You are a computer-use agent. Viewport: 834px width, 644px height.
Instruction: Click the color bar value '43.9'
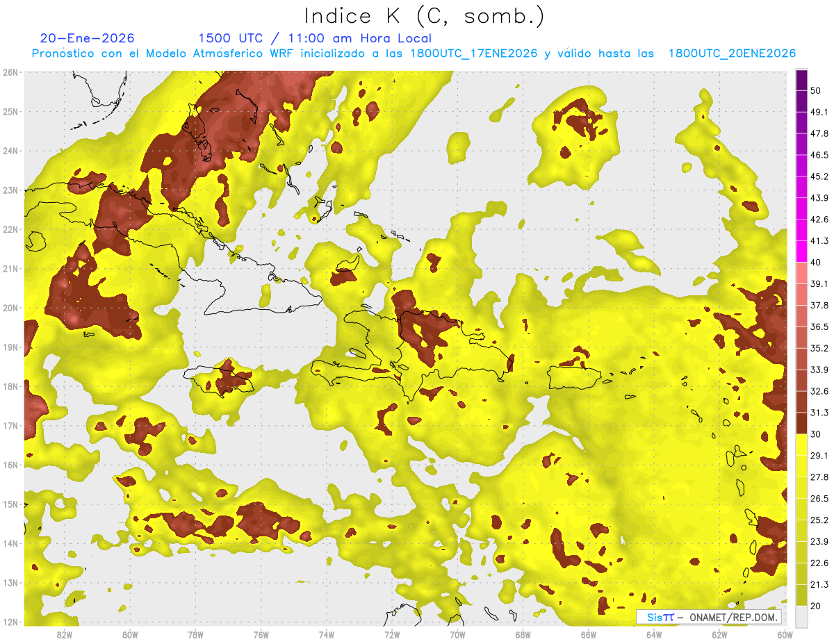(x=819, y=198)
